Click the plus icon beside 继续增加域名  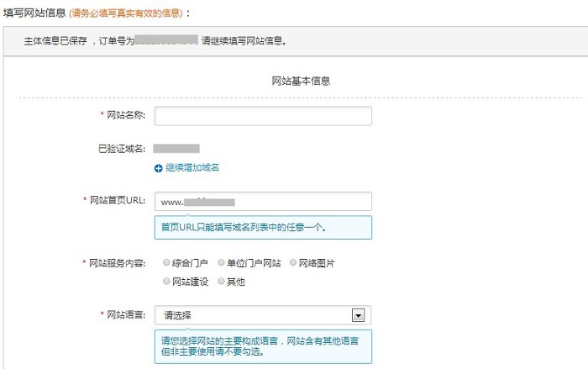(x=159, y=168)
